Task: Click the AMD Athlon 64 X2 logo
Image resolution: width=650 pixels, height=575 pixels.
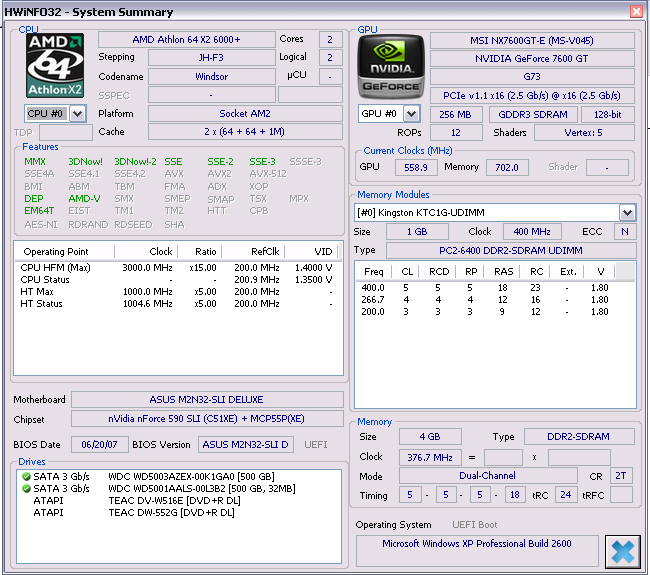Action: click(x=55, y=66)
